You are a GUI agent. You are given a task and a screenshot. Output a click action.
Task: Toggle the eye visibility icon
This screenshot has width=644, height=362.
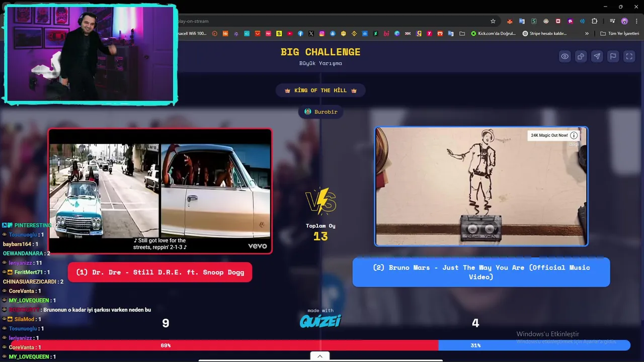[565, 56]
